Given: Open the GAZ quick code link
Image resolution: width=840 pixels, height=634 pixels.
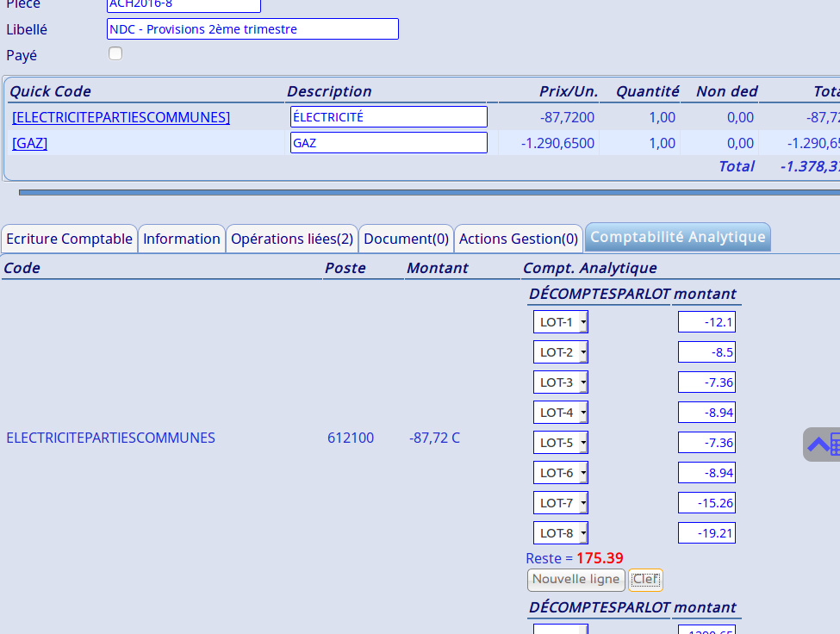Looking at the screenshot, I should (x=30, y=143).
